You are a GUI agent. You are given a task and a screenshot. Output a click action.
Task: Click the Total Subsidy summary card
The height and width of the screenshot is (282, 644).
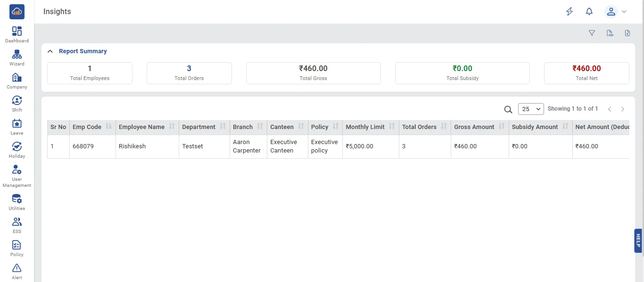click(462, 73)
